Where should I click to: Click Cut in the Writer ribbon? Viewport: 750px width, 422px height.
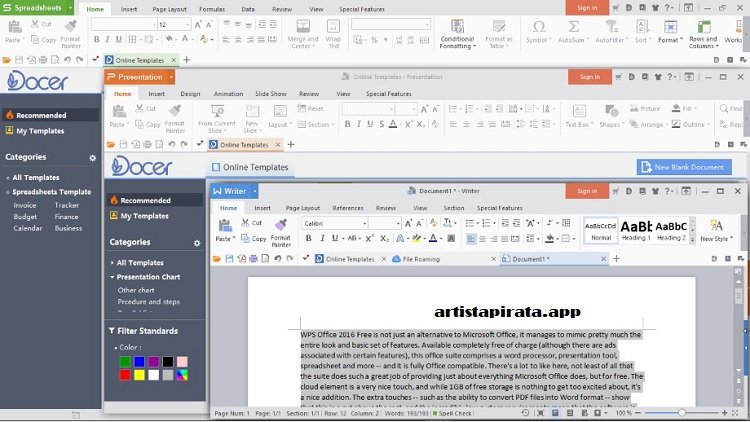pos(252,223)
